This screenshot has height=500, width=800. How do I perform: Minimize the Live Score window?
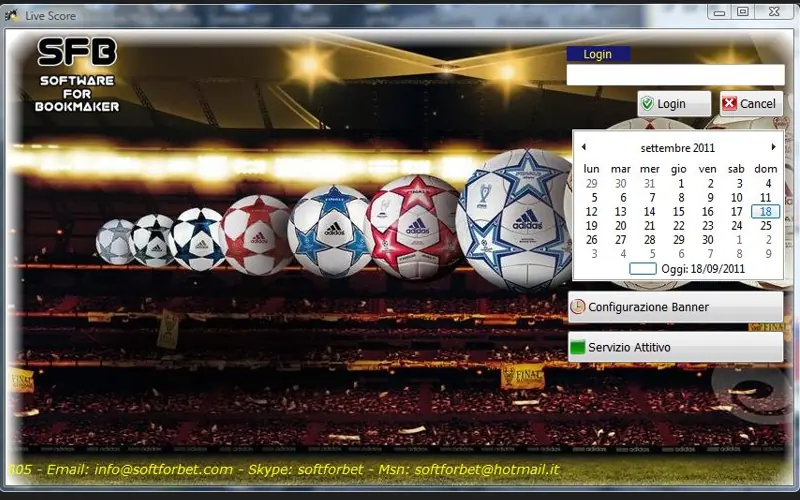coord(719,12)
